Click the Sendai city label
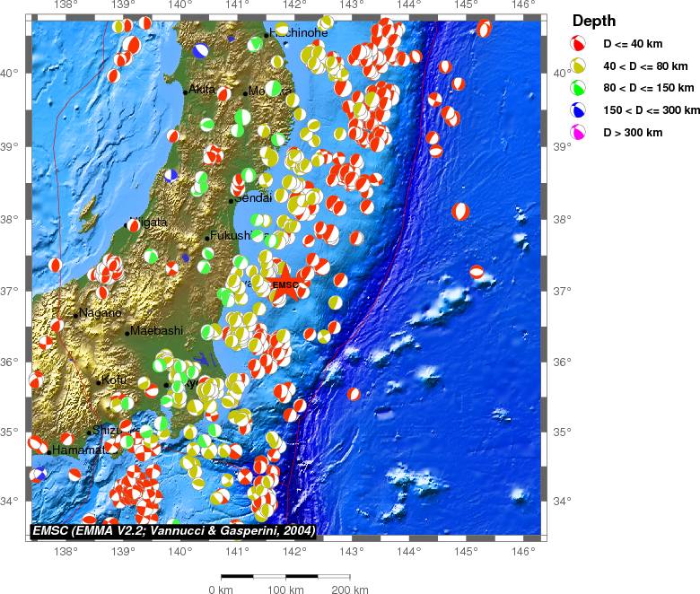700x594 pixels. point(252,197)
